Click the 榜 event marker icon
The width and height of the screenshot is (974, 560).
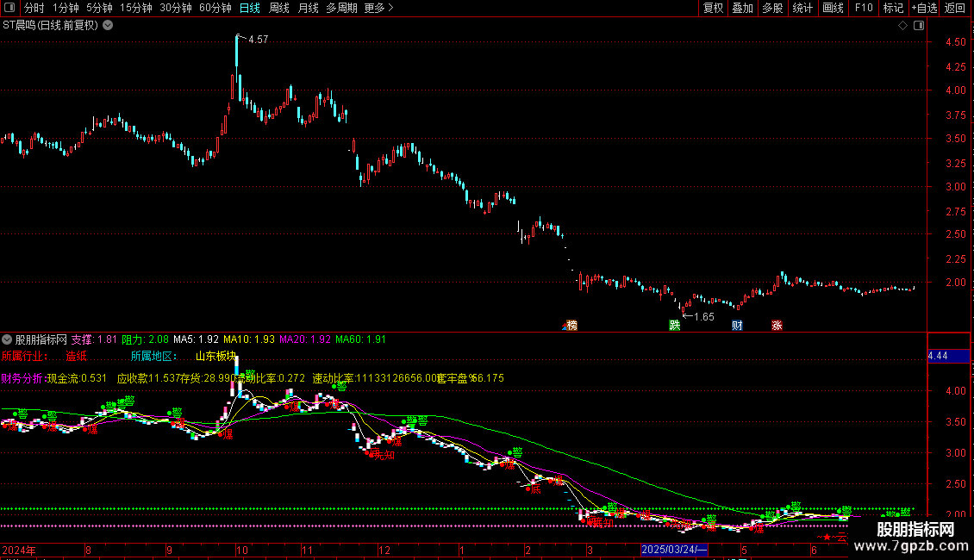pos(571,326)
